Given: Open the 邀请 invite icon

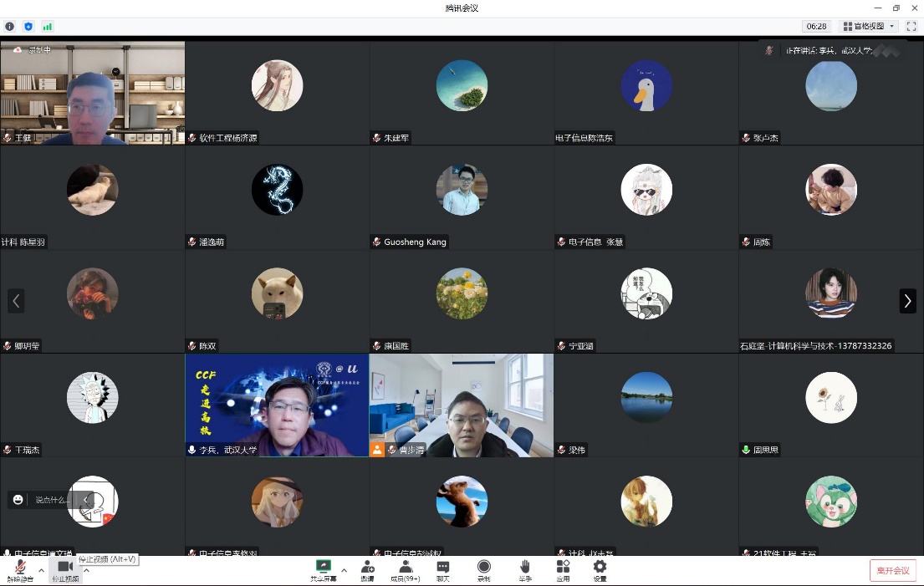Looking at the screenshot, I should coord(367,568).
